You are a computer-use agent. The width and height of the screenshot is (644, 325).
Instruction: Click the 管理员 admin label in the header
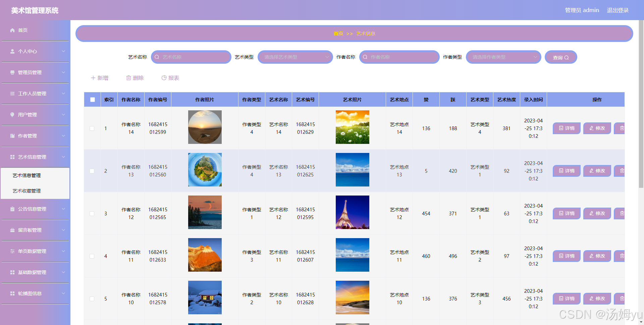pyautogui.click(x=582, y=10)
